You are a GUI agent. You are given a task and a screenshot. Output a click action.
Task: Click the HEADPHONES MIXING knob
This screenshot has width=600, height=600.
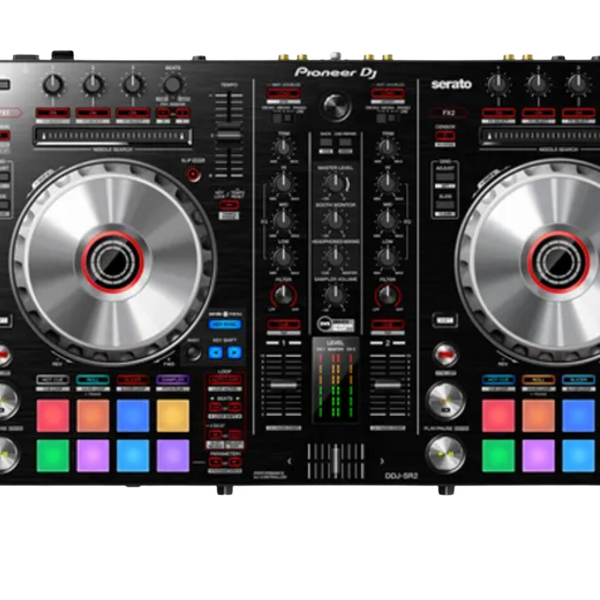(x=335, y=257)
